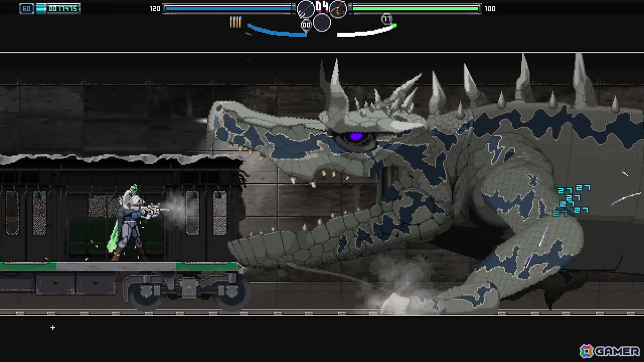644x362 pixels.
Task: Click the '100' value beside green bar
Action: pos(490,9)
